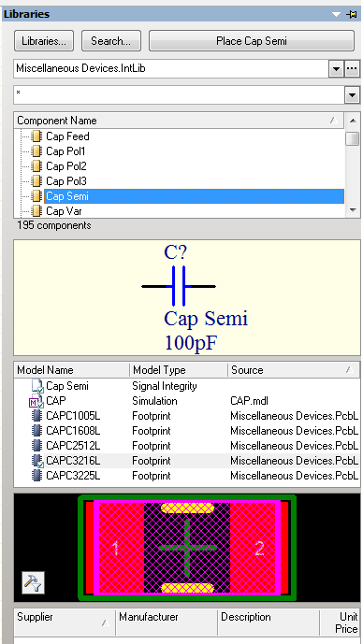The image size is (363, 644).
Task: Select the Cap Feed component icon
Action: click(x=36, y=136)
